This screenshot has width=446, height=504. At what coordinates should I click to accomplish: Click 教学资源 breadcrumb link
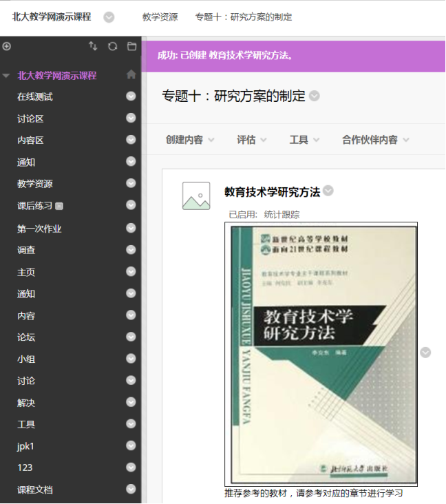[x=160, y=17]
